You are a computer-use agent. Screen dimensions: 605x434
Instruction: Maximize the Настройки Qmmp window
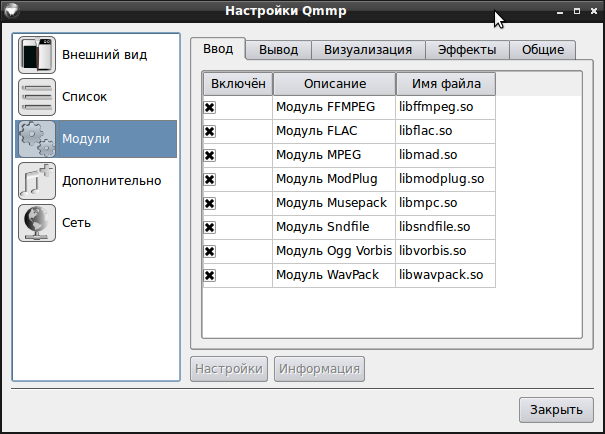click(577, 11)
